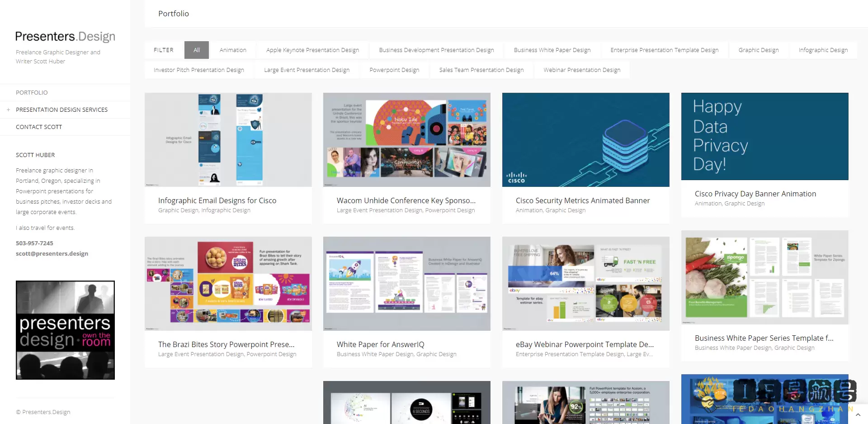Image resolution: width=868 pixels, height=424 pixels.
Task: Filter by Business Development Presentation Design
Action: coord(436,50)
